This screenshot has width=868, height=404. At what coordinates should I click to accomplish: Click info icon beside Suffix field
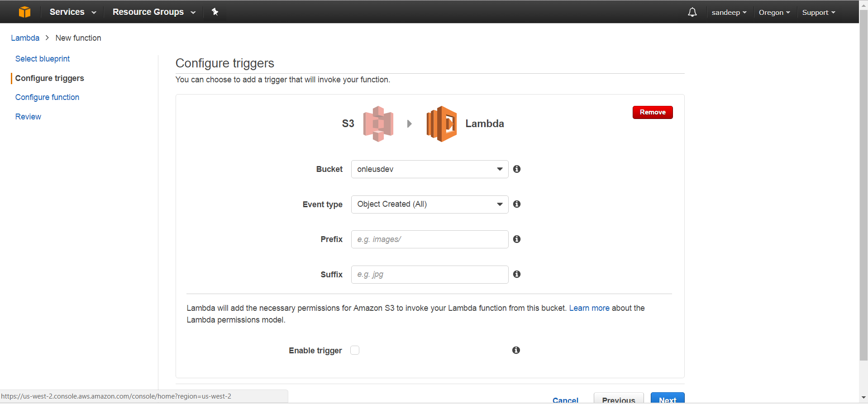(x=517, y=274)
